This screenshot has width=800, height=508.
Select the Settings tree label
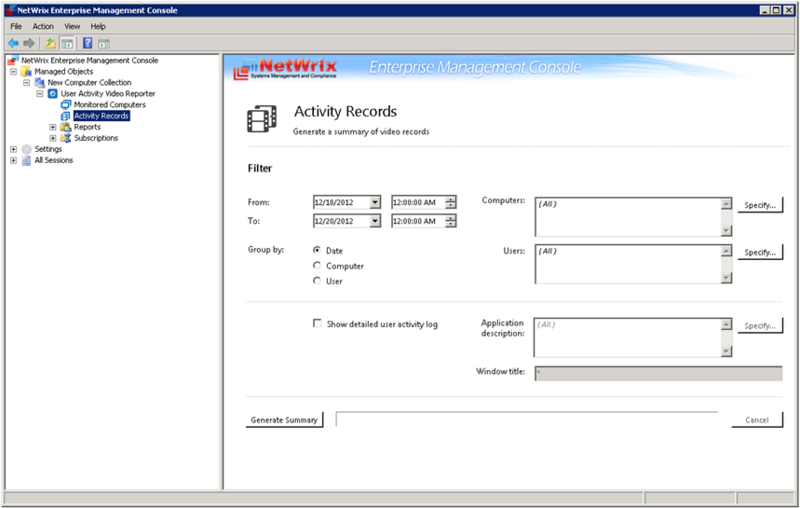[48, 149]
